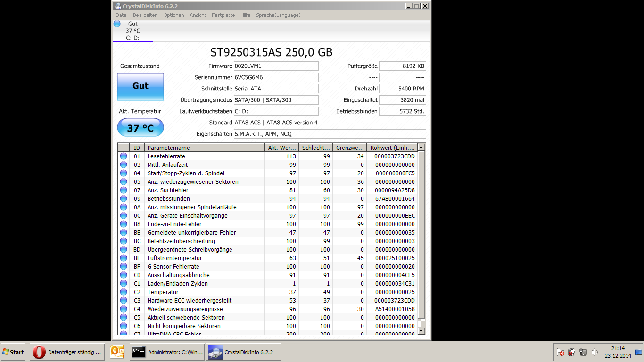
Task: Click the Übertragungsmodus SATA/300 field
Action: pos(276,100)
